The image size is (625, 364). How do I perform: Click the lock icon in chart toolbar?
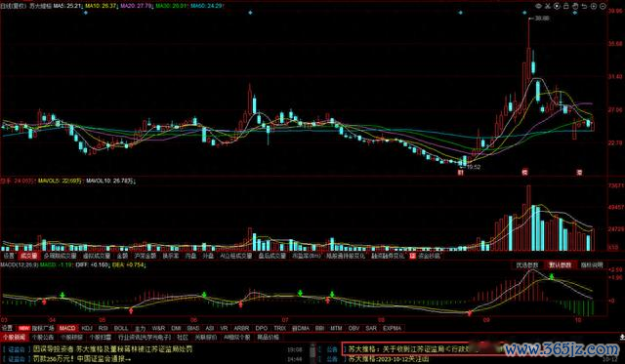pyautogui.click(x=566, y=6)
